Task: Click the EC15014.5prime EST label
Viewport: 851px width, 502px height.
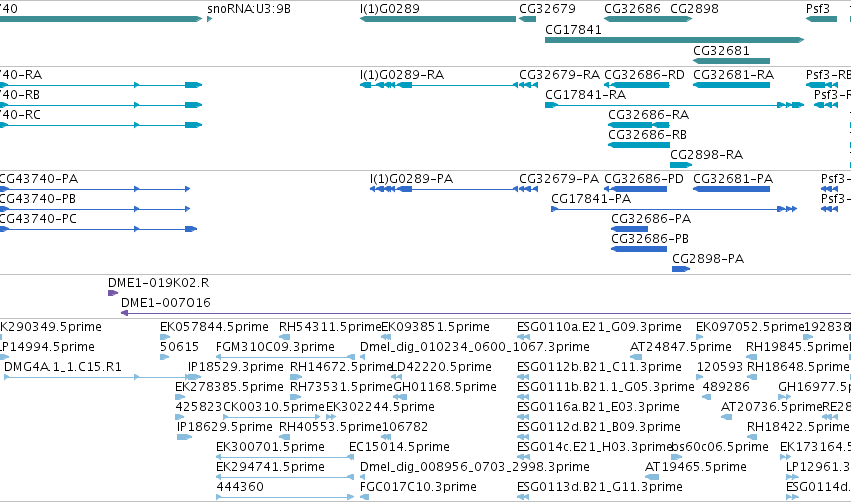Action: (399, 447)
